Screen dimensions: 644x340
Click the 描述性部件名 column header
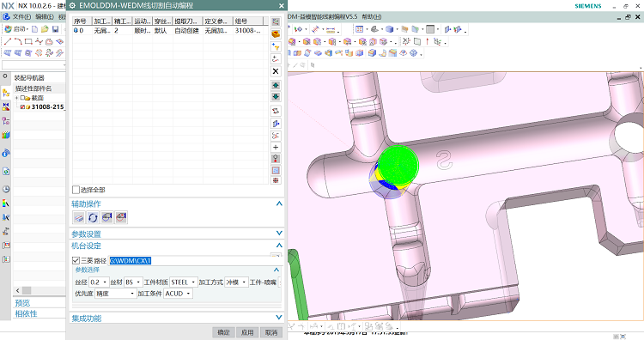(x=33, y=88)
